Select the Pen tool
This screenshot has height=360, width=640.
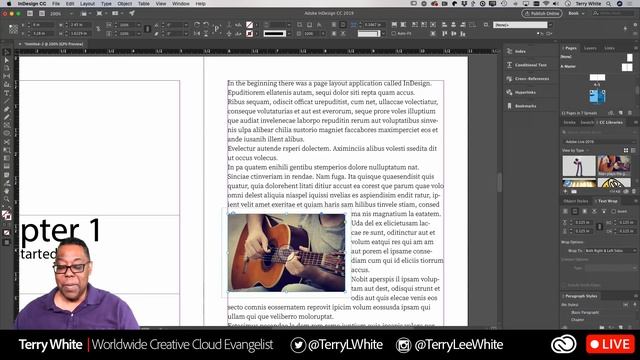[7, 109]
